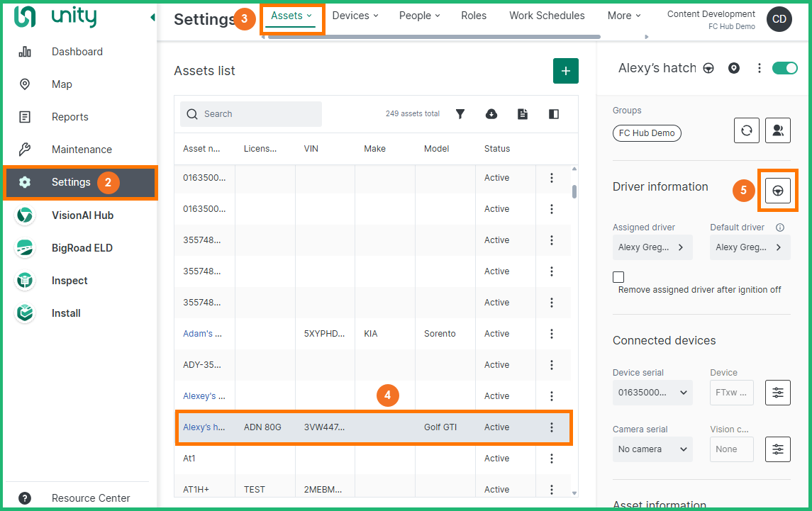Click the cloud download icon
Image resolution: width=812 pixels, height=511 pixels.
point(491,114)
